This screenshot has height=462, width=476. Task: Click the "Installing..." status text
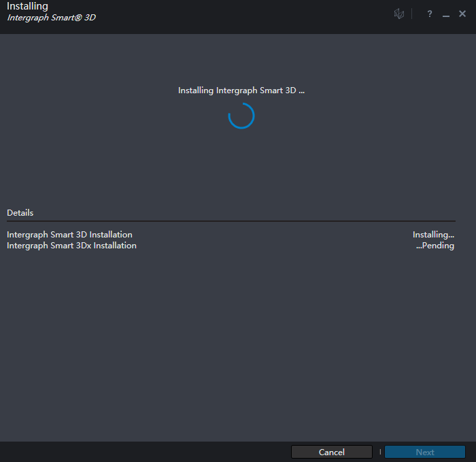tap(433, 235)
